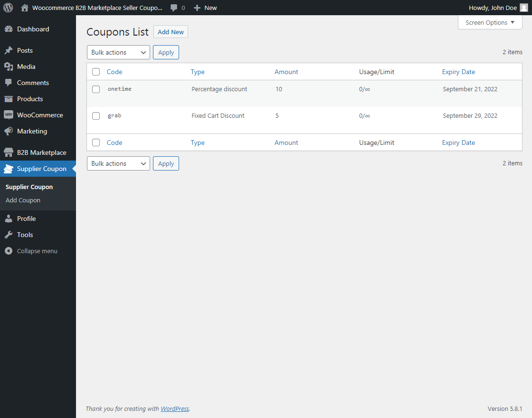Open the Tools menu label
Screen dimensions: 532x418
click(25, 235)
